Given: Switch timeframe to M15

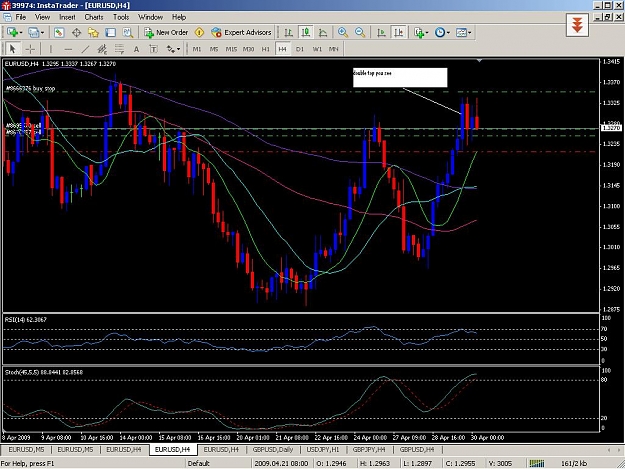Looking at the screenshot, I should (231, 49).
